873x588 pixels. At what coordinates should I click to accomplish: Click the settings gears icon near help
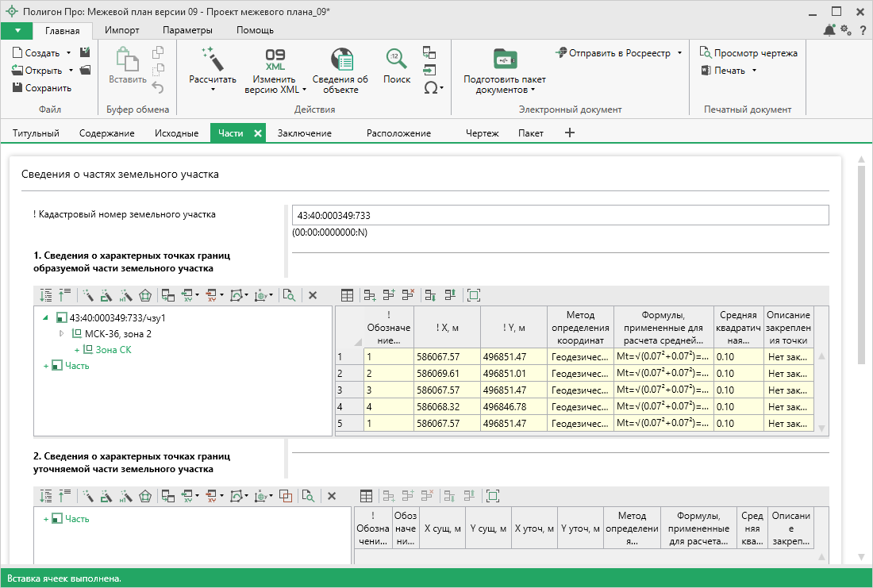[846, 30]
